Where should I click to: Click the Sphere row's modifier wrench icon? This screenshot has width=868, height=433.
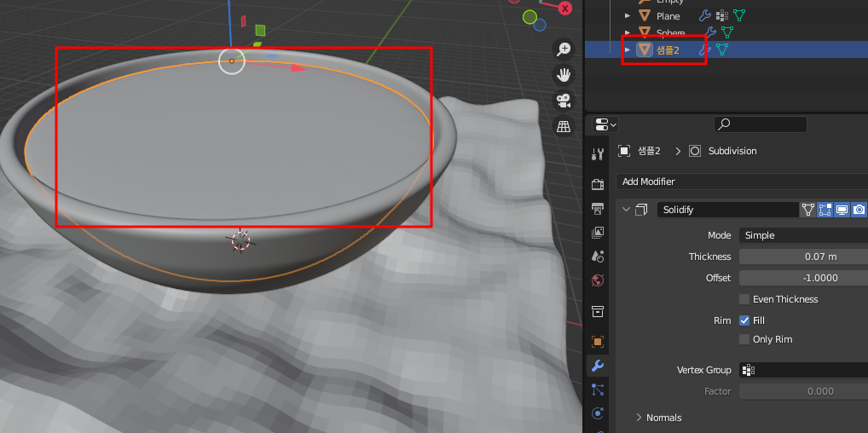pyautogui.click(x=710, y=32)
